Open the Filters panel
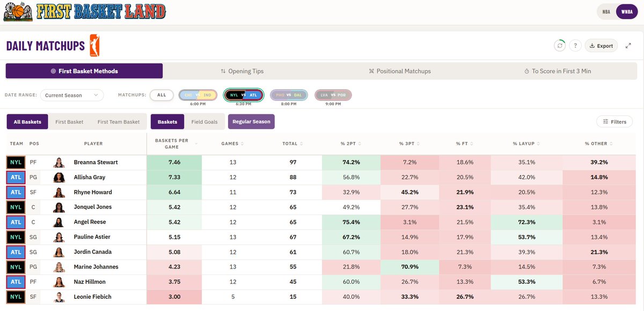The height and width of the screenshot is (311, 644). pyautogui.click(x=614, y=122)
